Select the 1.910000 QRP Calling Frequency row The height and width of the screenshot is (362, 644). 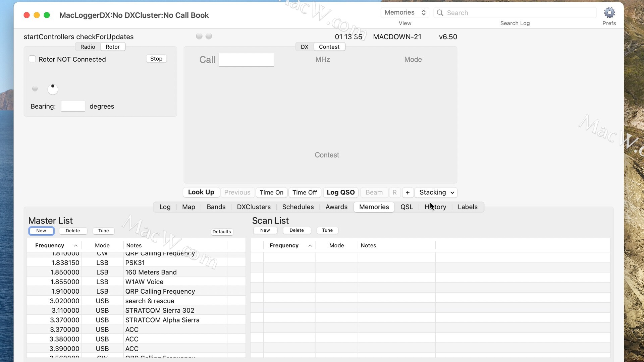(136, 291)
